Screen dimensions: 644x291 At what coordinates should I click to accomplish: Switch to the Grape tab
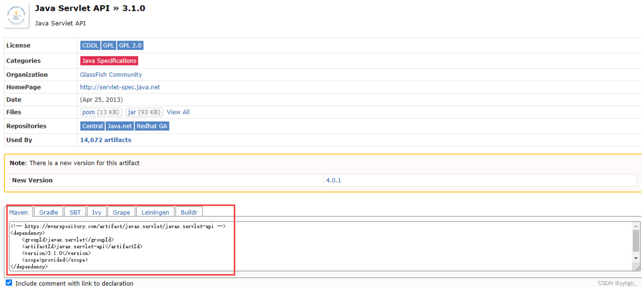tap(121, 212)
